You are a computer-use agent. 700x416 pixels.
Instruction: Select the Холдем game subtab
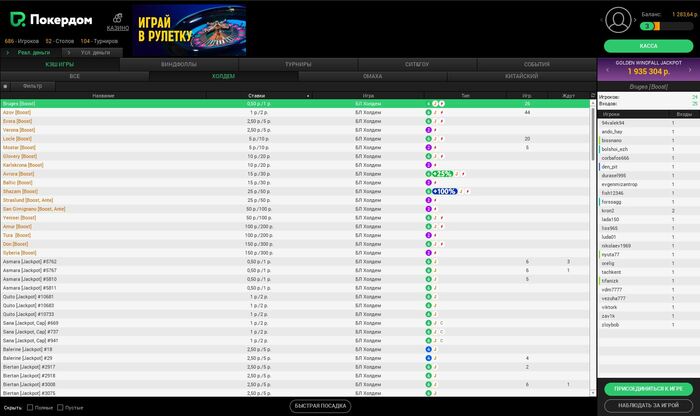(224, 76)
